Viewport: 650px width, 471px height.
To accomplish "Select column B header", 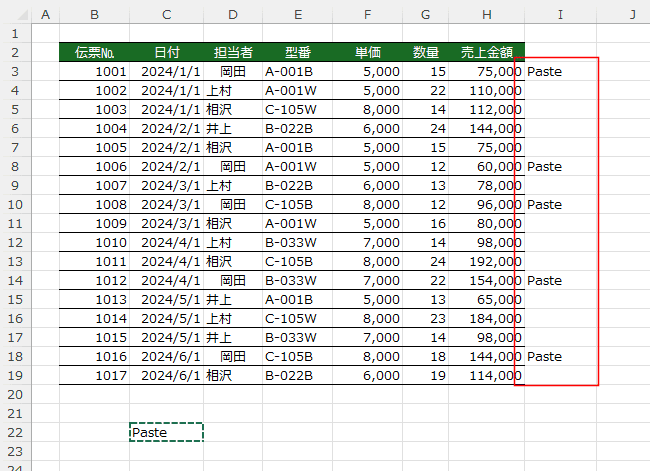I will [95, 15].
